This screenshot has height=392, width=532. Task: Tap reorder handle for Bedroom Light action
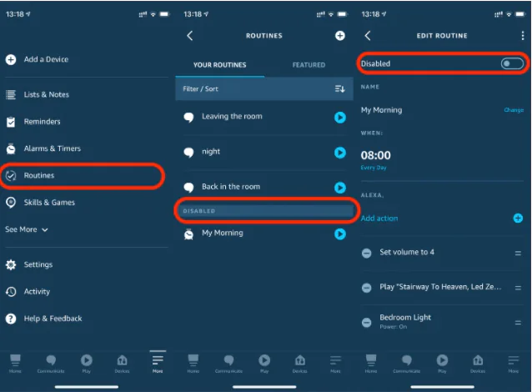tap(518, 323)
